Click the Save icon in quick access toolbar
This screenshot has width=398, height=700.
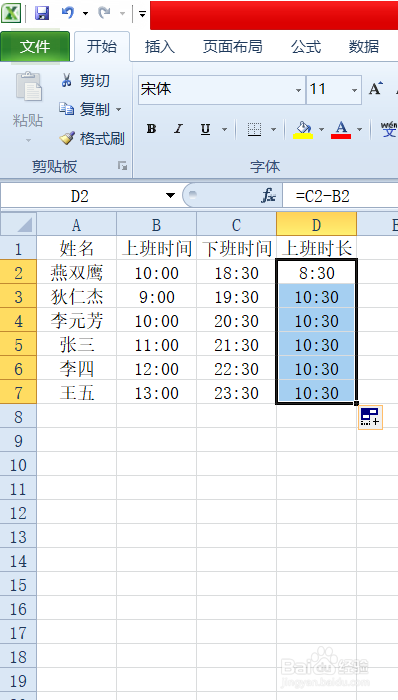tap(42, 13)
